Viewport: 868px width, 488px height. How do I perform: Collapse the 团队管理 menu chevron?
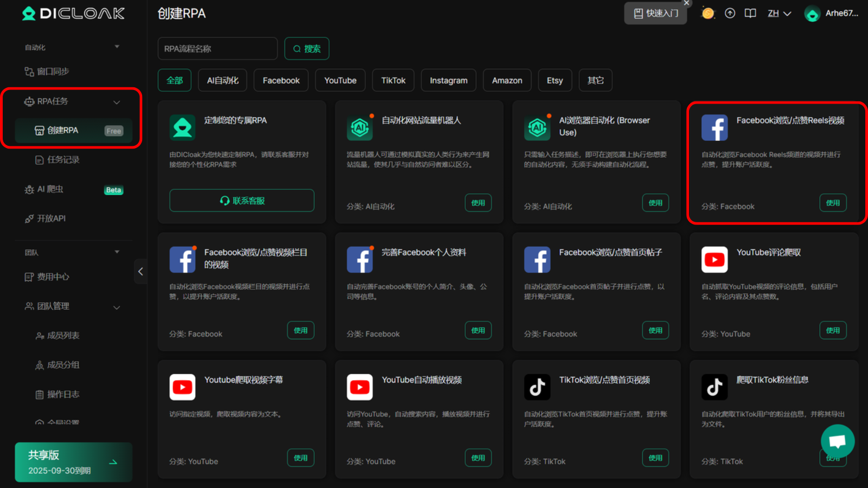click(117, 307)
